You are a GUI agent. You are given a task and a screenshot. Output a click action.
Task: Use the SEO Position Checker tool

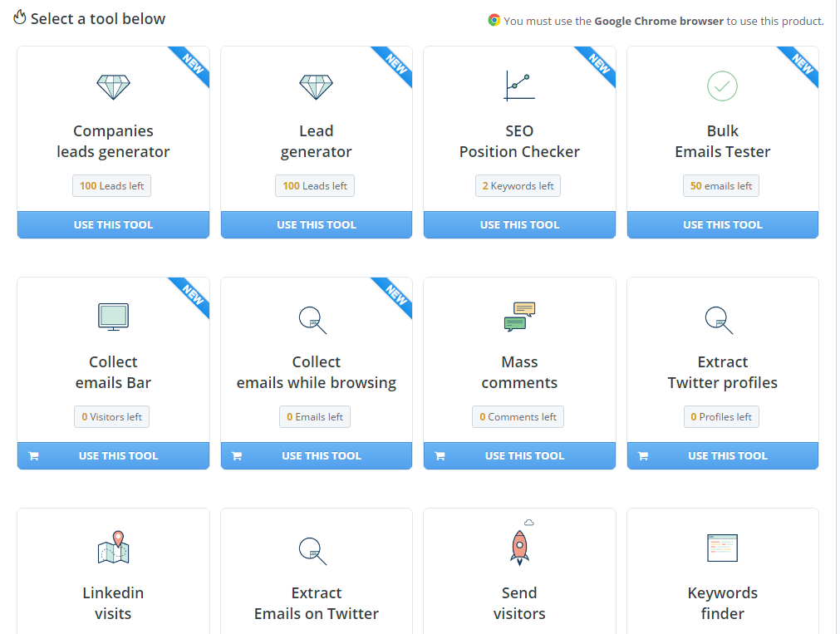point(518,224)
